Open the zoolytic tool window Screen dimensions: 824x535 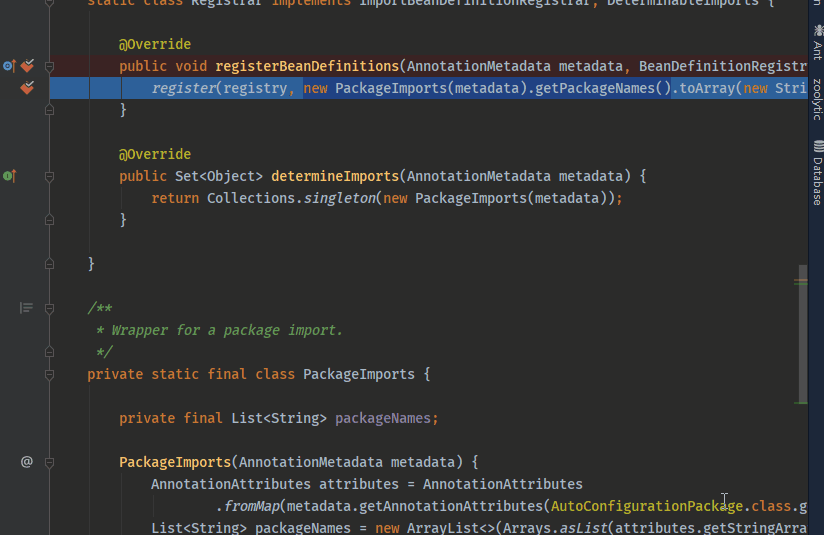[x=817, y=99]
